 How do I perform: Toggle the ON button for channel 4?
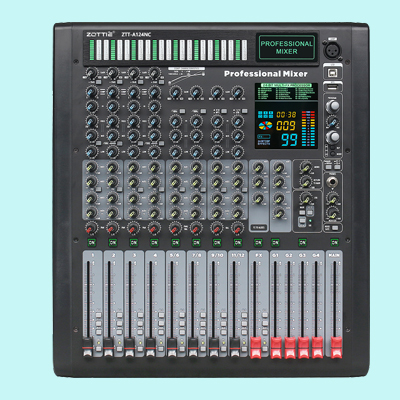pyautogui.click(x=154, y=242)
